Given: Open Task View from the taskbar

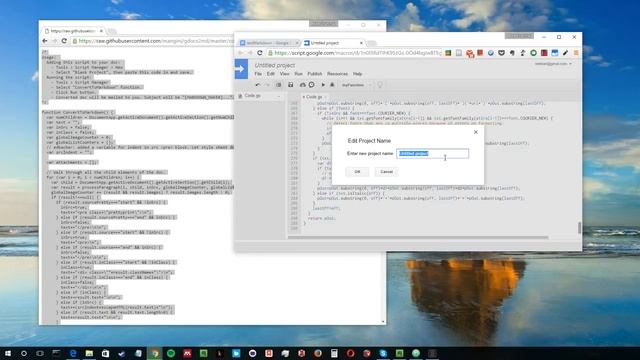Looking at the screenshot, I should click(40, 353).
